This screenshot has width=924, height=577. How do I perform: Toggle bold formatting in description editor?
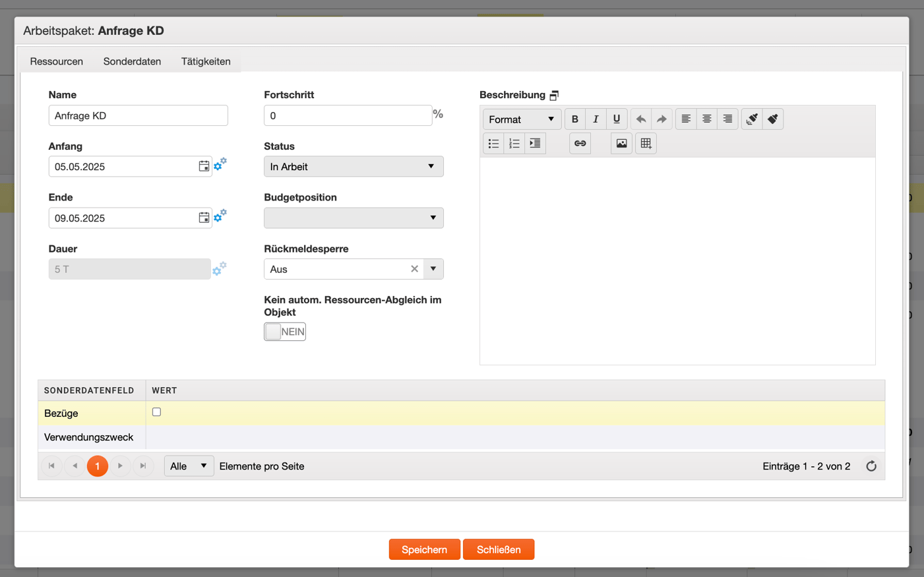pyautogui.click(x=574, y=119)
